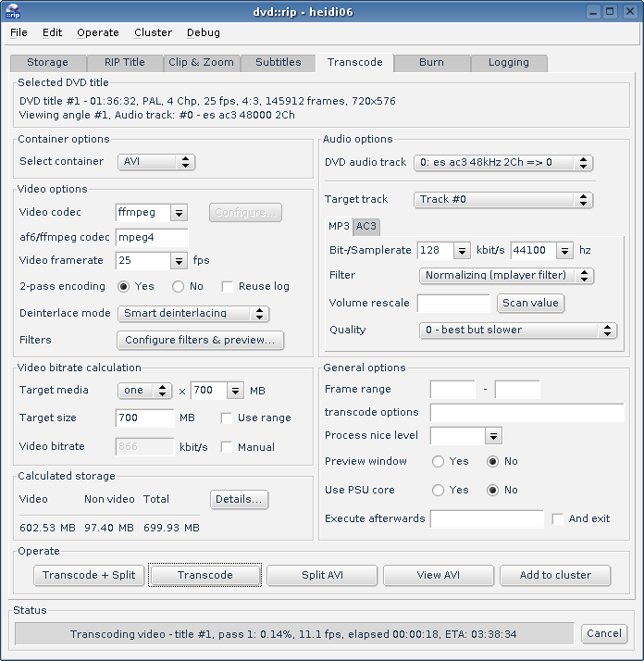Open the Deinterlace mode dropdown
The image size is (644, 661).
click(x=195, y=314)
